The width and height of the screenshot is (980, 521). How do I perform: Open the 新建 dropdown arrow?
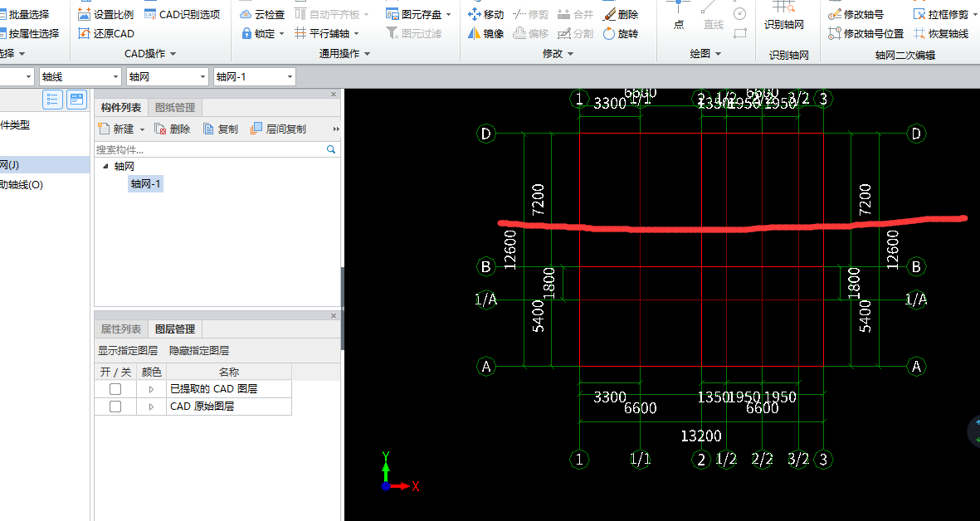click(142, 129)
